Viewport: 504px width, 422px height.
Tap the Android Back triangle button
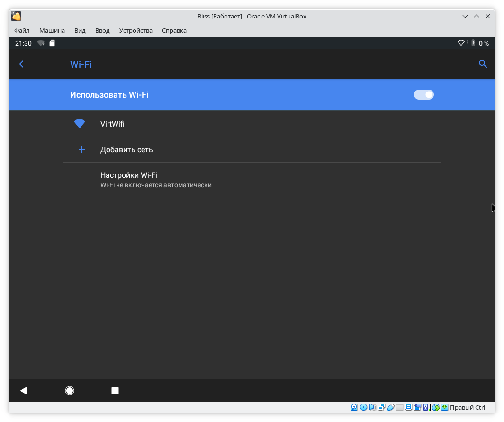pos(24,390)
